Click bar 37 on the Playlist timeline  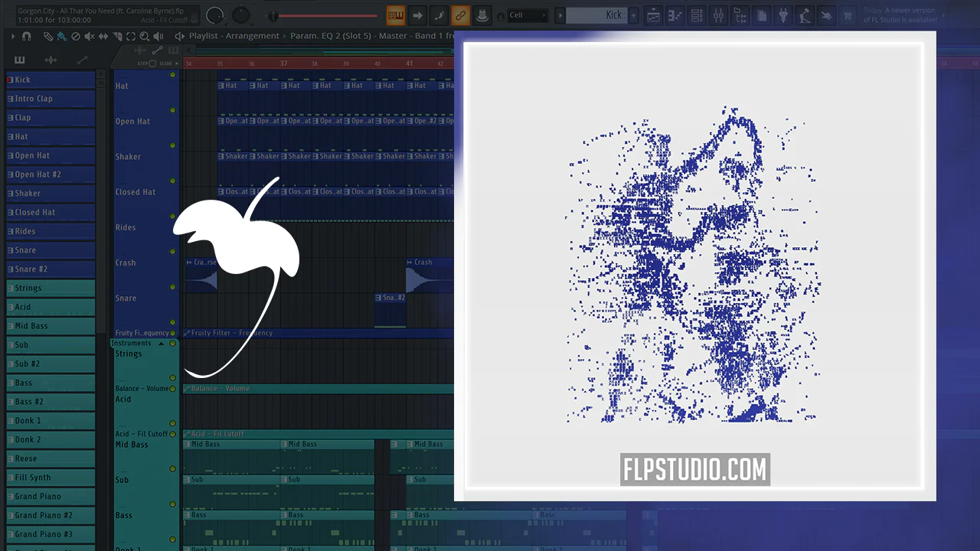[x=283, y=64]
